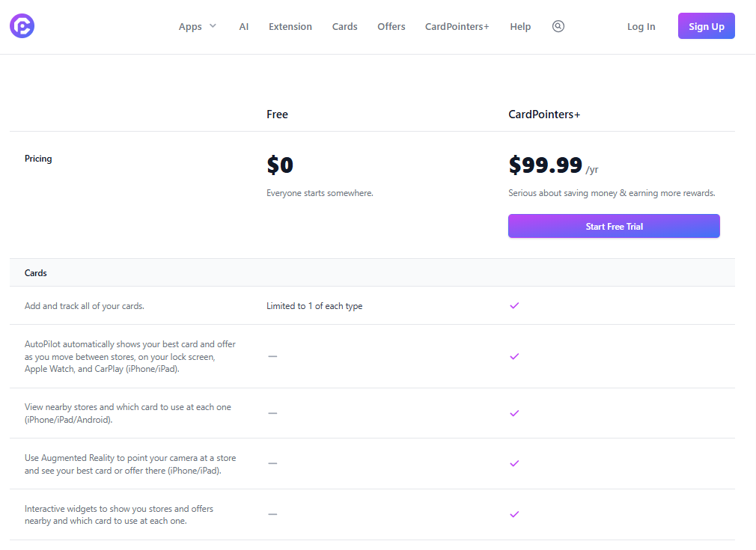Viewport: 756px width, 550px height.
Task: Click 'Add and track all of your cards.' text
Action: coord(85,306)
